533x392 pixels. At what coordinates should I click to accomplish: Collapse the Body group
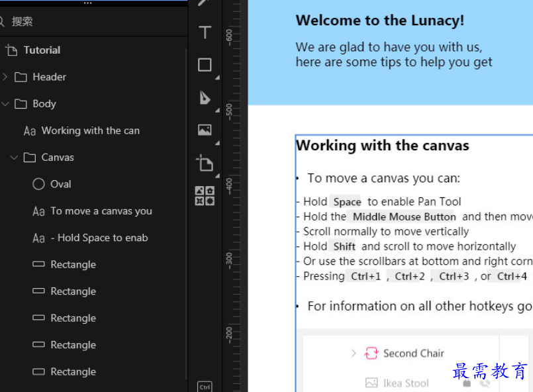pos(5,104)
